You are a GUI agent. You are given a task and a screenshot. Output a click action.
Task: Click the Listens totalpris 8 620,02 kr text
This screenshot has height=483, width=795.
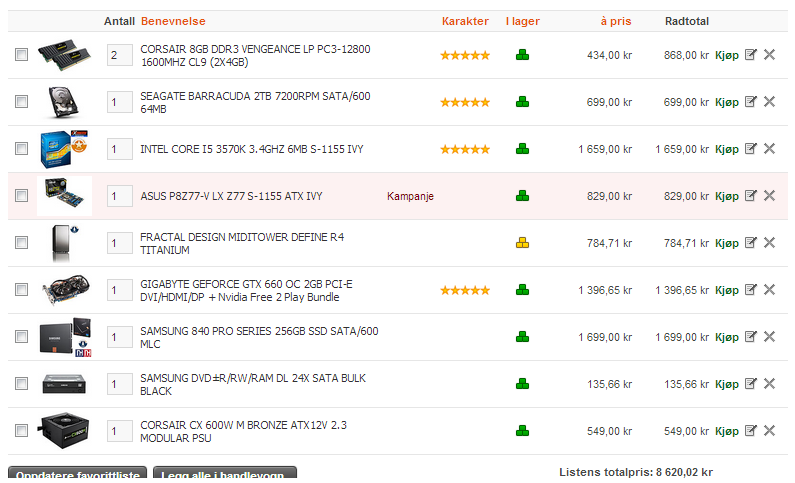click(636, 472)
